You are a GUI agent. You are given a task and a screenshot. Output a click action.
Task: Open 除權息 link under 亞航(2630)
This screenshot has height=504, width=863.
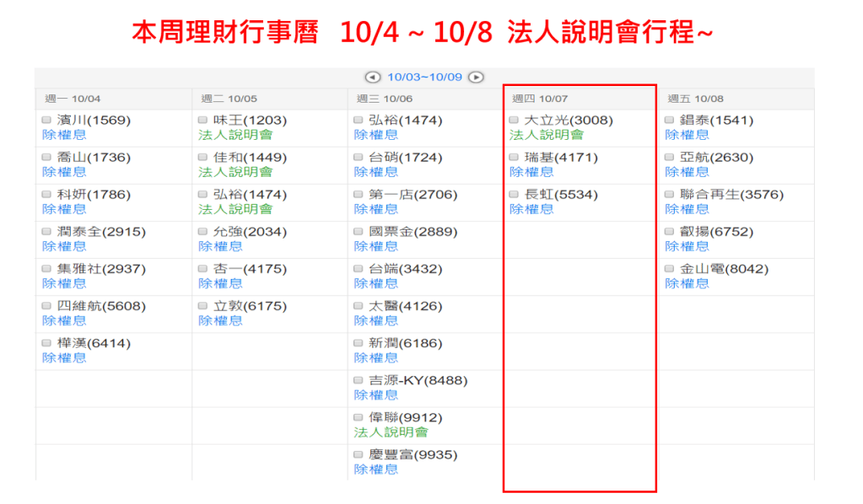[x=687, y=172]
